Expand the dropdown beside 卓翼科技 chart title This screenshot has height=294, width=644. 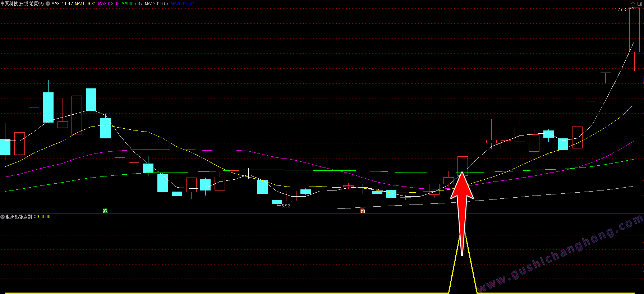[x=48, y=4]
